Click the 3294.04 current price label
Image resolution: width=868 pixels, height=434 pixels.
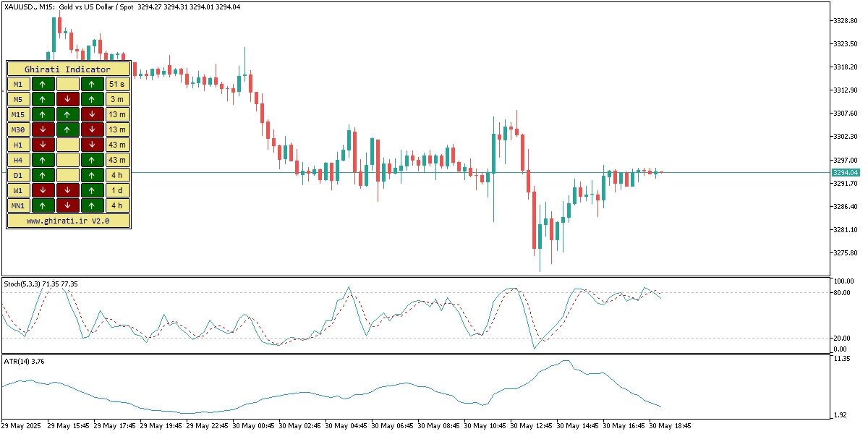point(845,173)
